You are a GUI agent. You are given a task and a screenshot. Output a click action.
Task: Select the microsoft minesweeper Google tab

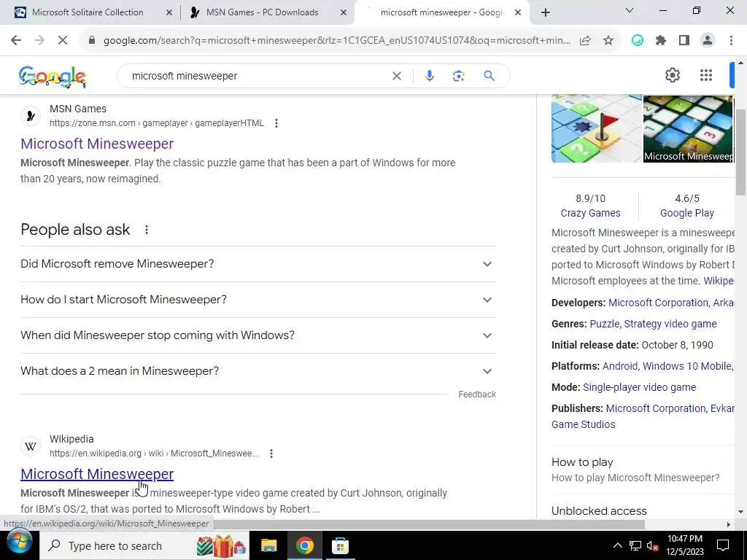pos(441,12)
